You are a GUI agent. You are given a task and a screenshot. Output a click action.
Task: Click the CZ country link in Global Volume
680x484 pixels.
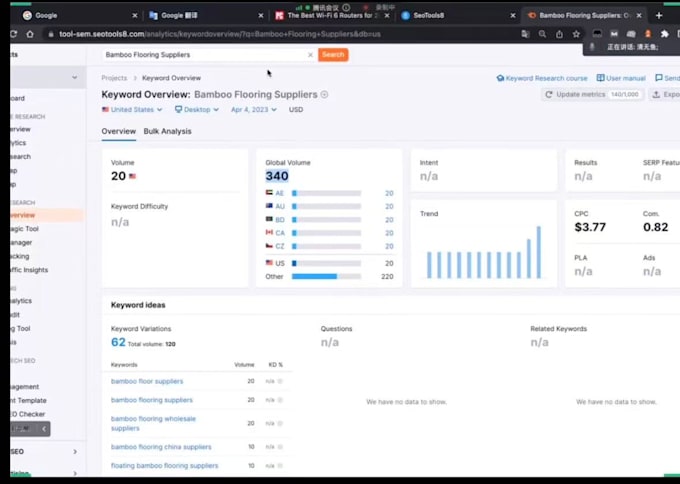pos(280,246)
